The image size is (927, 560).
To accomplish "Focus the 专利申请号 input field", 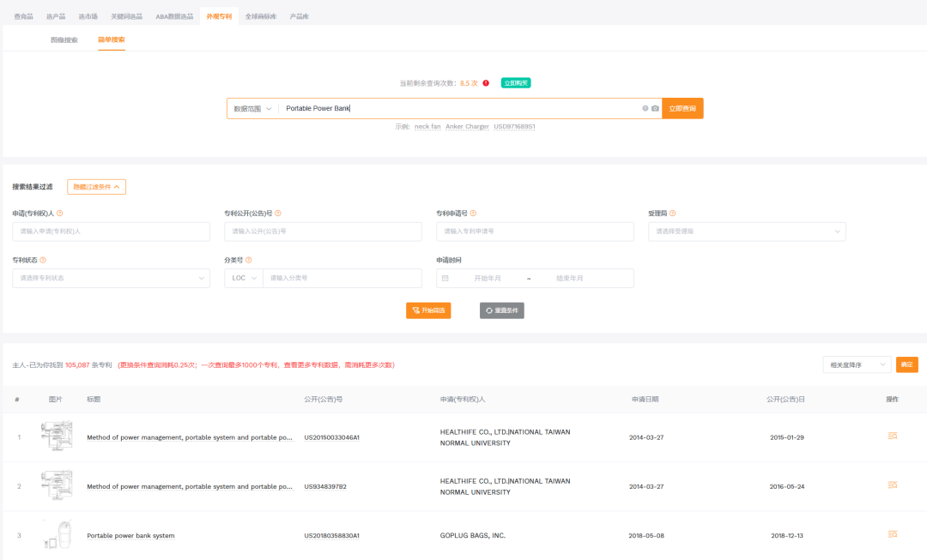I will [535, 232].
